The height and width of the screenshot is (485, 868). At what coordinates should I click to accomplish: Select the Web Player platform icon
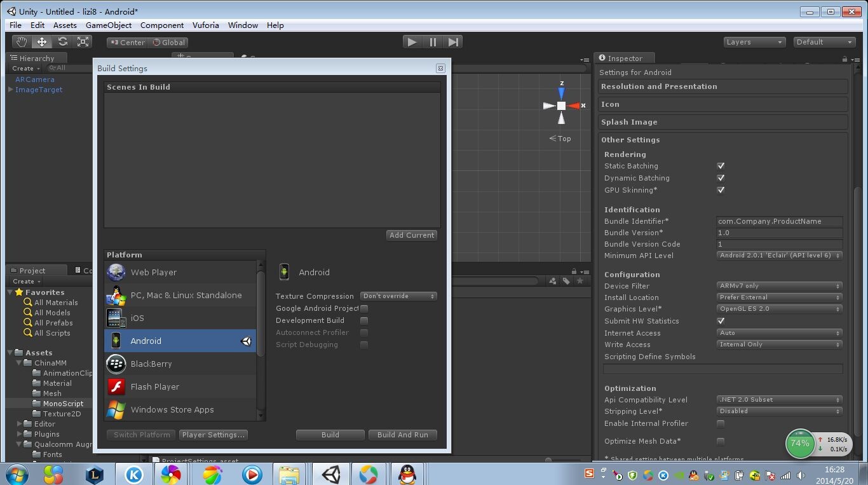click(116, 272)
